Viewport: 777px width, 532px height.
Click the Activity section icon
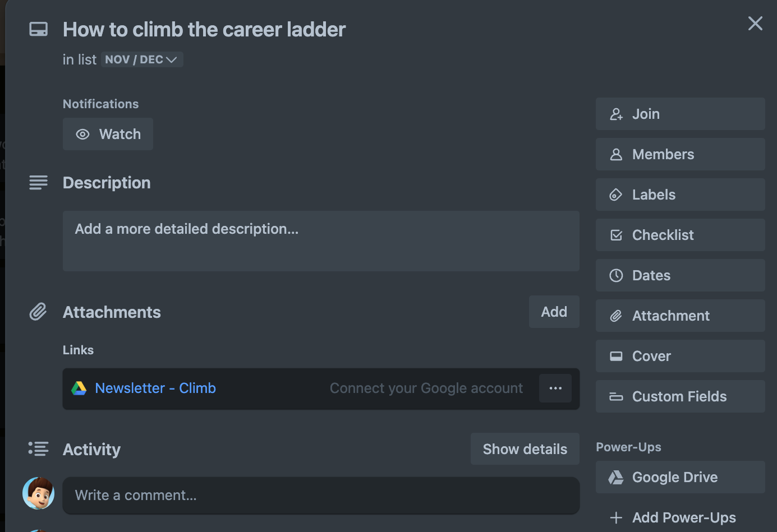point(38,448)
